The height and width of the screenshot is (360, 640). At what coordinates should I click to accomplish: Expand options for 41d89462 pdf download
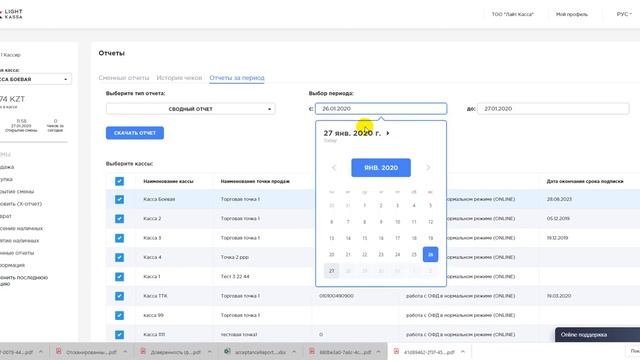(x=463, y=352)
